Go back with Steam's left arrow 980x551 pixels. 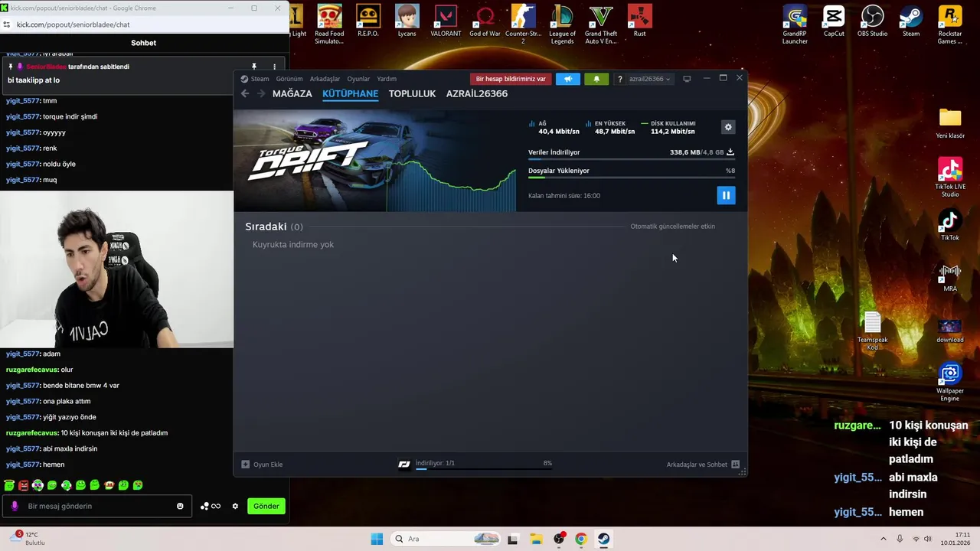[245, 93]
